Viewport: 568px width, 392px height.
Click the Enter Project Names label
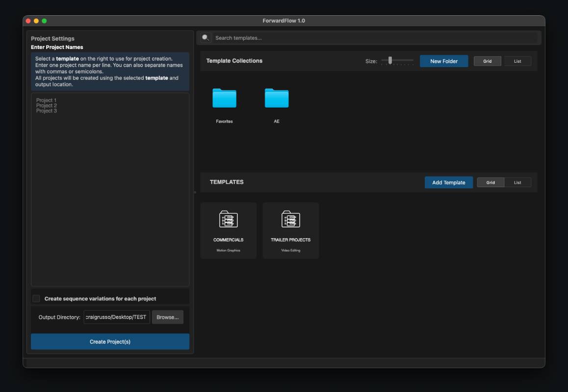click(57, 47)
